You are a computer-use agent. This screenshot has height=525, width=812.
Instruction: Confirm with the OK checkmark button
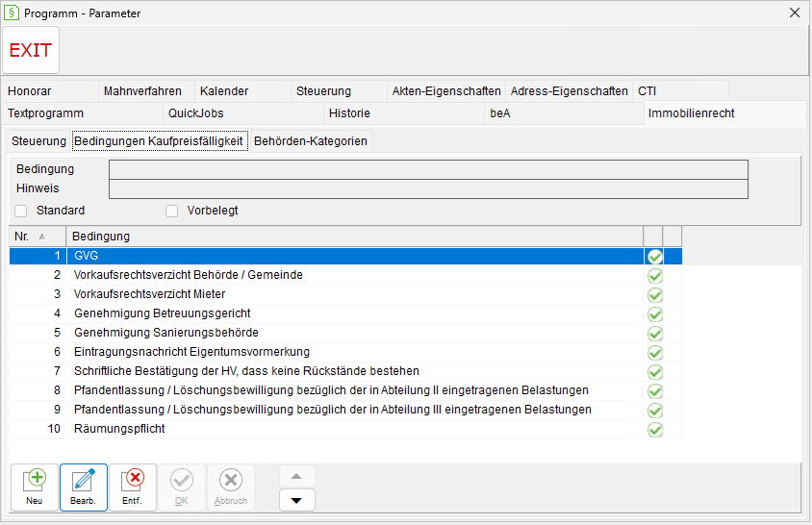tap(182, 487)
